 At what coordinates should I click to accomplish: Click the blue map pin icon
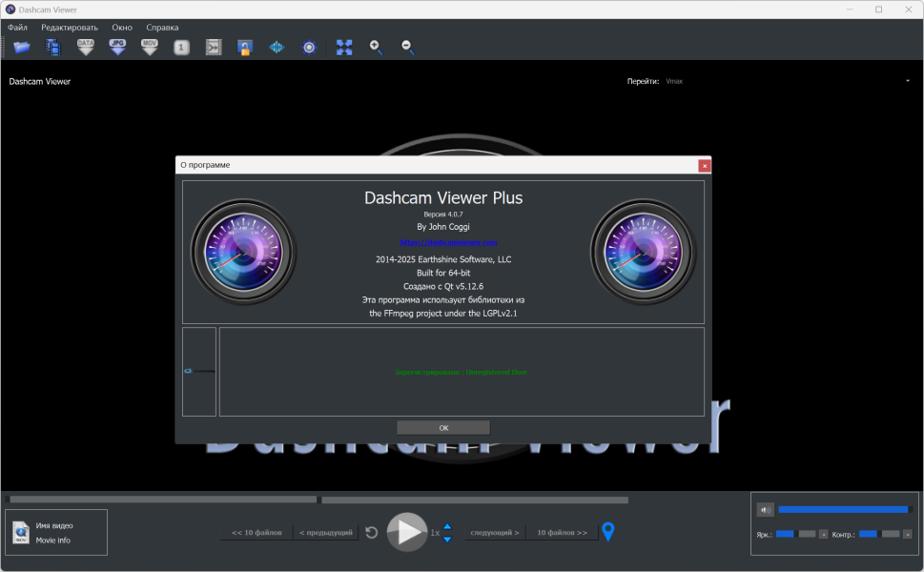tap(607, 532)
